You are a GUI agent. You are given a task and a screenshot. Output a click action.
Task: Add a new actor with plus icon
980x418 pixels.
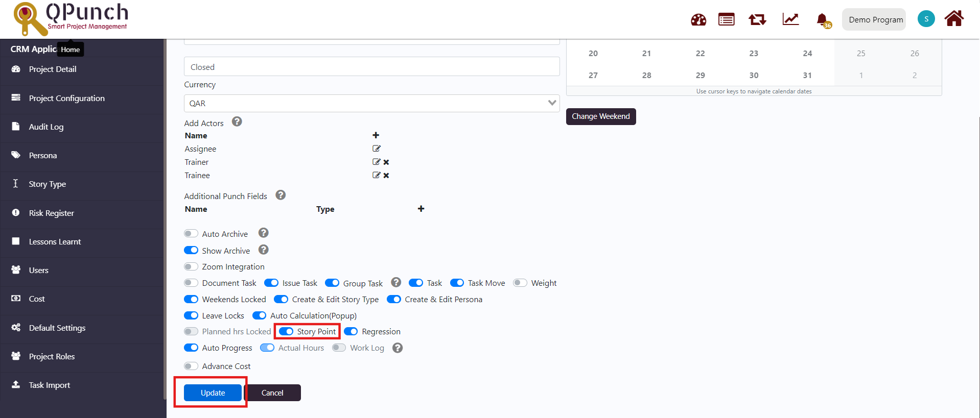pos(376,135)
